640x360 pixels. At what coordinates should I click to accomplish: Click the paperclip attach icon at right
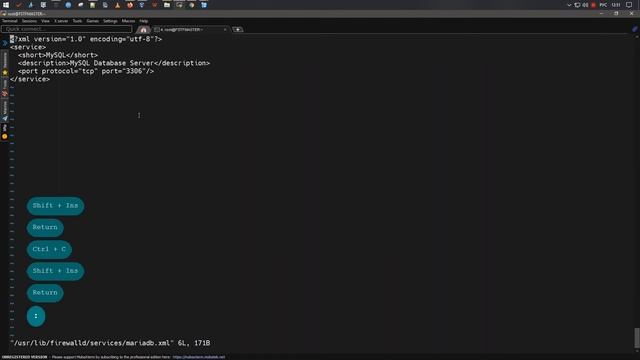pyautogui.click(x=634, y=29)
